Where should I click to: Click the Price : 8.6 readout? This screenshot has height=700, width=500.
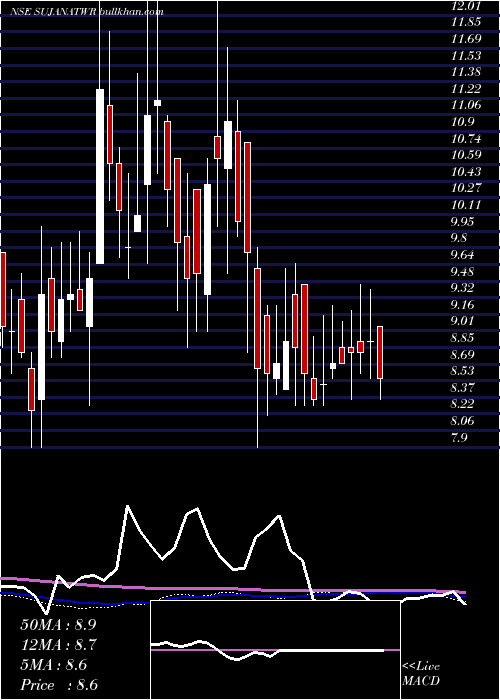pos(58,685)
